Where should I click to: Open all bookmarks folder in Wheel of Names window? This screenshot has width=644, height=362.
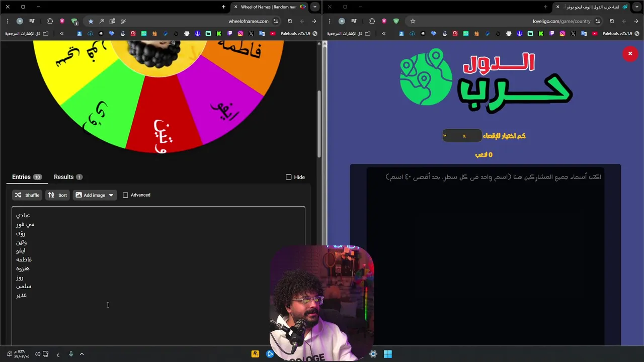[x=27, y=34]
